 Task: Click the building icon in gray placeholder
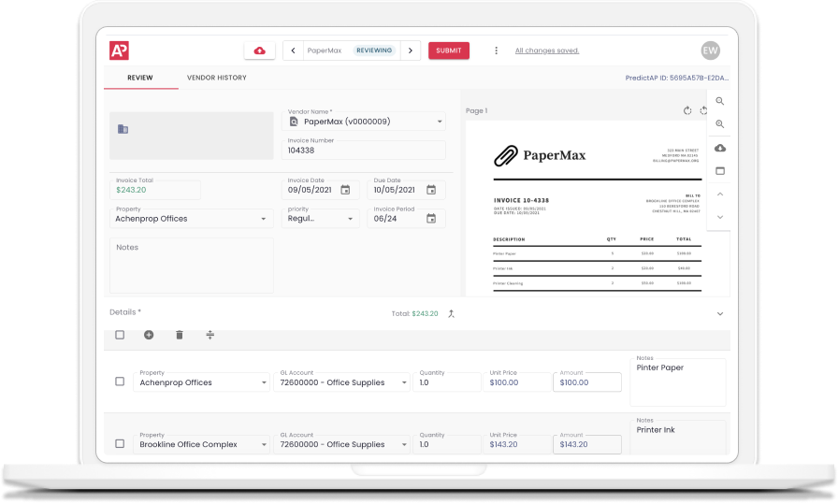(x=123, y=129)
